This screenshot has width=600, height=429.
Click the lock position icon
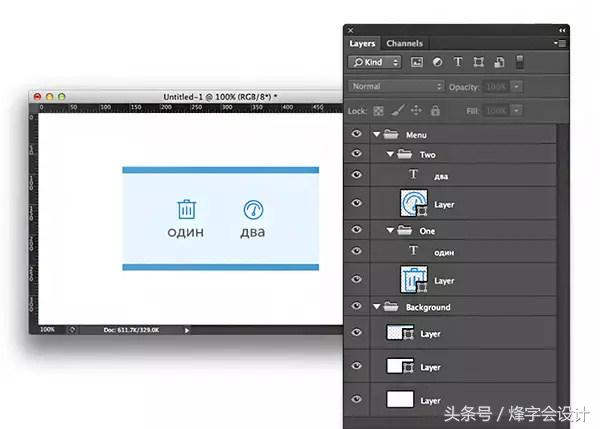[416, 111]
